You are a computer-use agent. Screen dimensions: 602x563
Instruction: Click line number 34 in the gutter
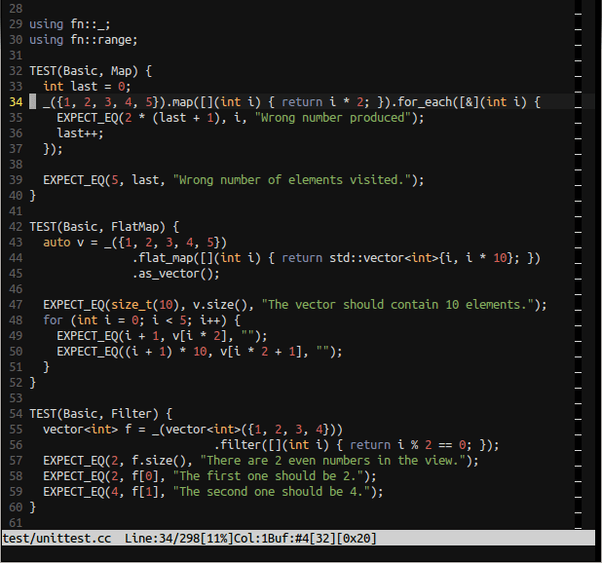pos(16,102)
